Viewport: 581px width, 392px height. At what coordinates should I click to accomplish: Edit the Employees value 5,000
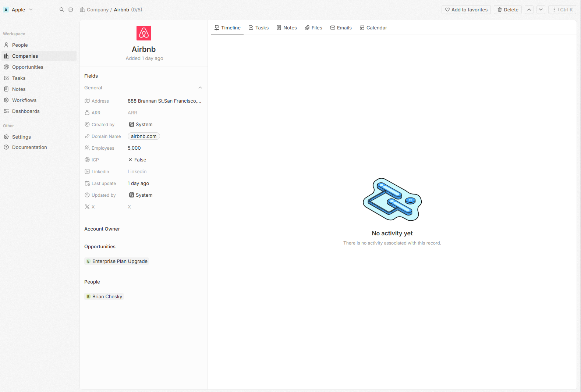pyautogui.click(x=134, y=148)
